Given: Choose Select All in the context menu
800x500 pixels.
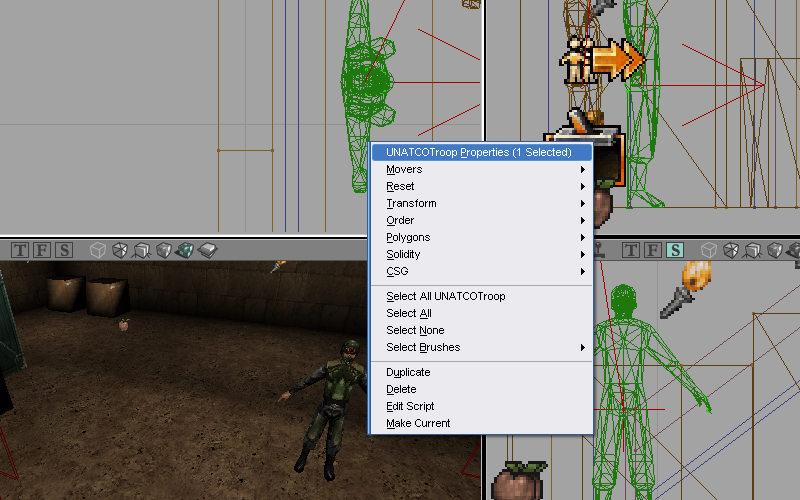Looking at the screenshot, I should pyautogui.click(x=482, y=313).
